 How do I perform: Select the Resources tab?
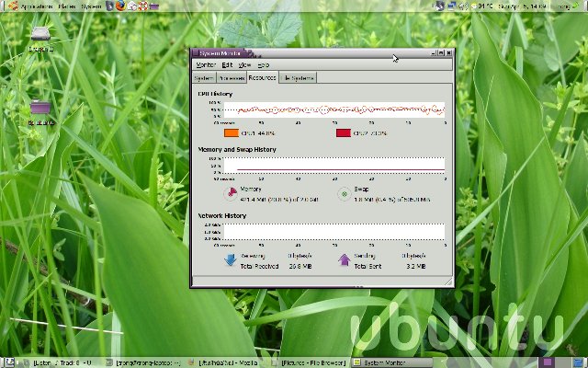(262, 77)
